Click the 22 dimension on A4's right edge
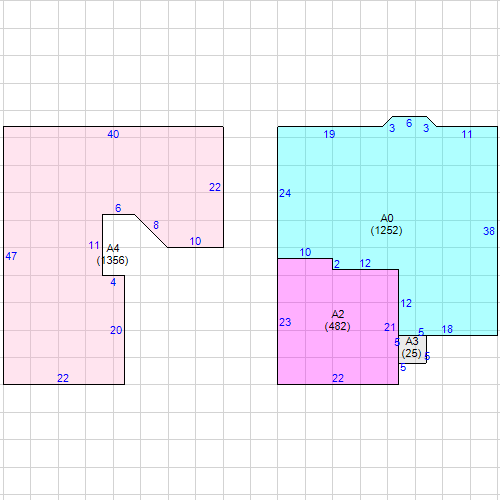The height and width of the screenshot is (500, 500). pyautogui.click(x=215, y=187)
